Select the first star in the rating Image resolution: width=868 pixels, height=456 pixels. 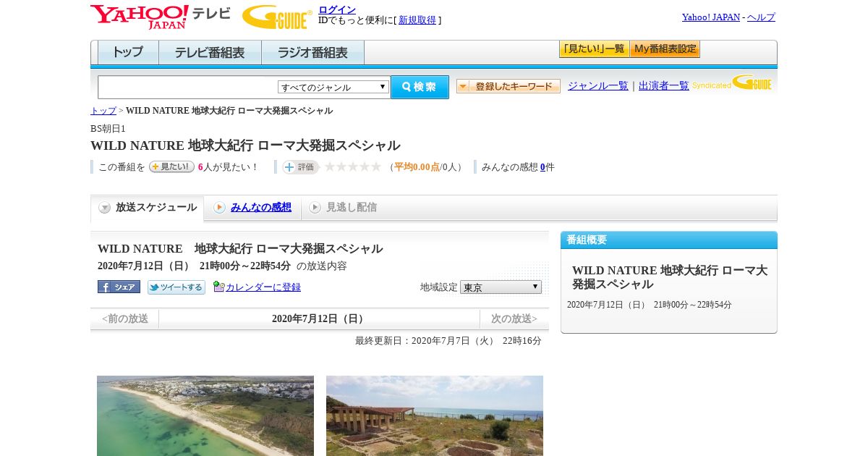click(330, 167)
